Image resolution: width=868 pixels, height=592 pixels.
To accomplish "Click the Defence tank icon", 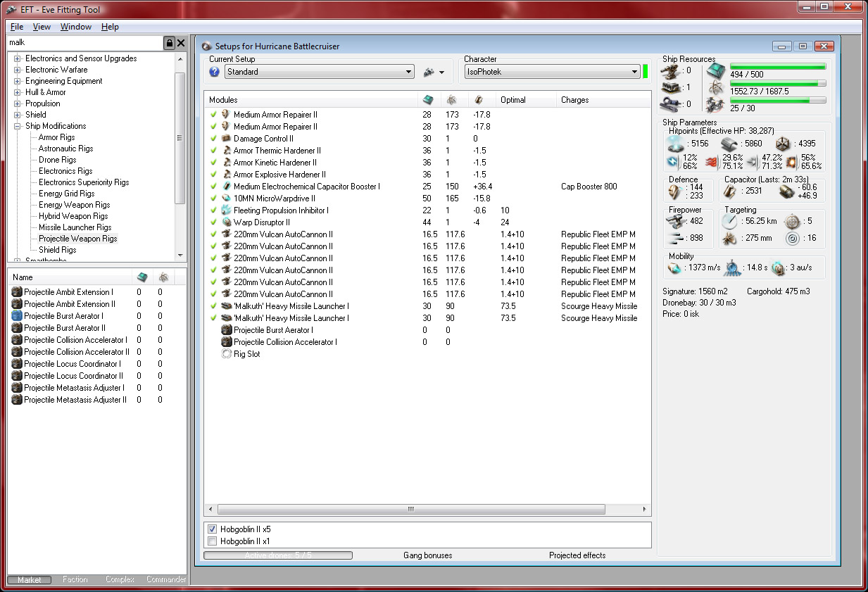I will coord(674,191).
